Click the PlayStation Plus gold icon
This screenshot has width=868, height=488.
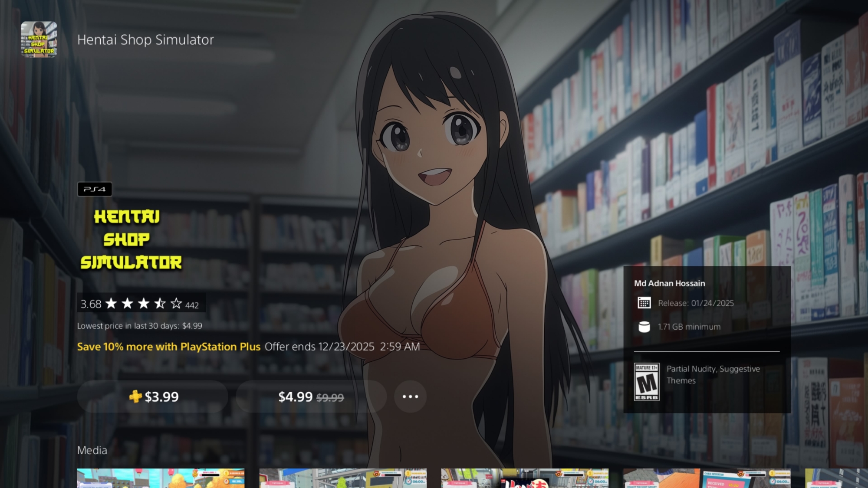(135, 396)
